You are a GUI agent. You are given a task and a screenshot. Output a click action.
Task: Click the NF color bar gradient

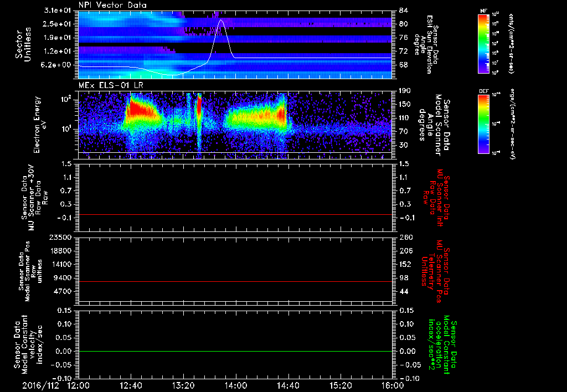tap(483, 44)
